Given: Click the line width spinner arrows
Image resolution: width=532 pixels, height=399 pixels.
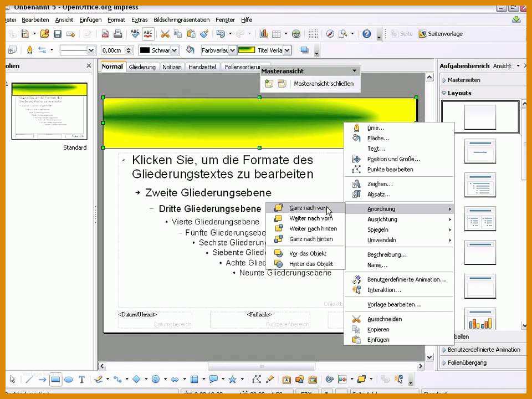Looking at the screenshot, I should point(129,50).
